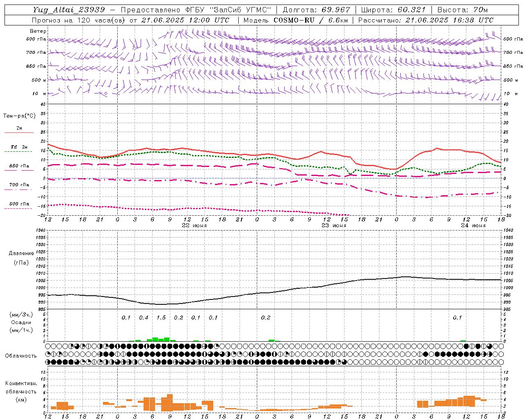Screen dimensions: 525x420
Task: Click the Долгота: 69.967 header field
Action: (316, 10)
